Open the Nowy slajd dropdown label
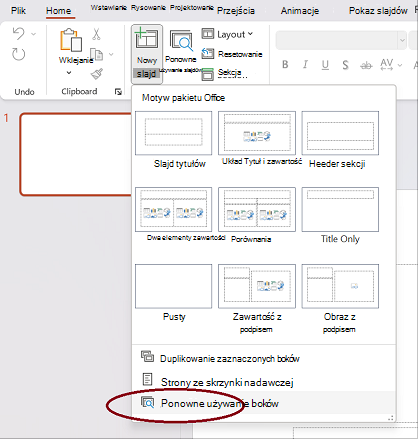This screenshot has height=439, width=418. tap(147, 74)
